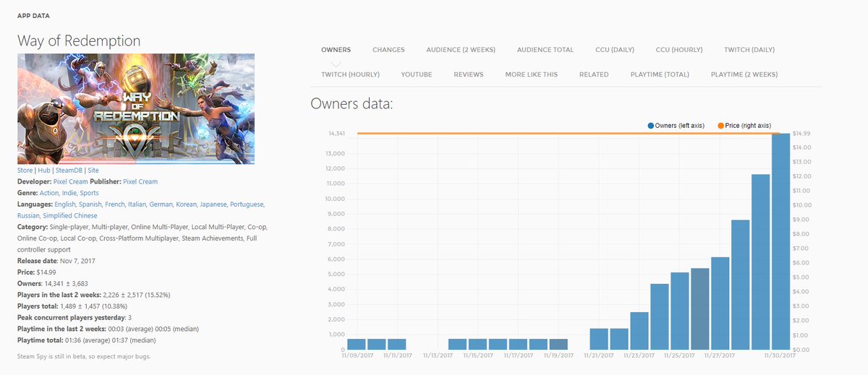Viewport: 868px width, 375px height.
Task: Click the orange price line in the chart
Action: pos(568,133)
